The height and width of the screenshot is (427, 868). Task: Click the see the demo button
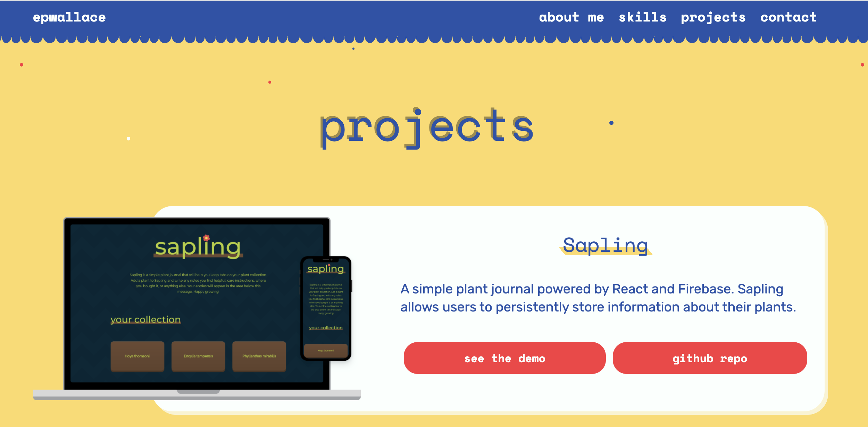pyautogui.click(x=505, y=358)
